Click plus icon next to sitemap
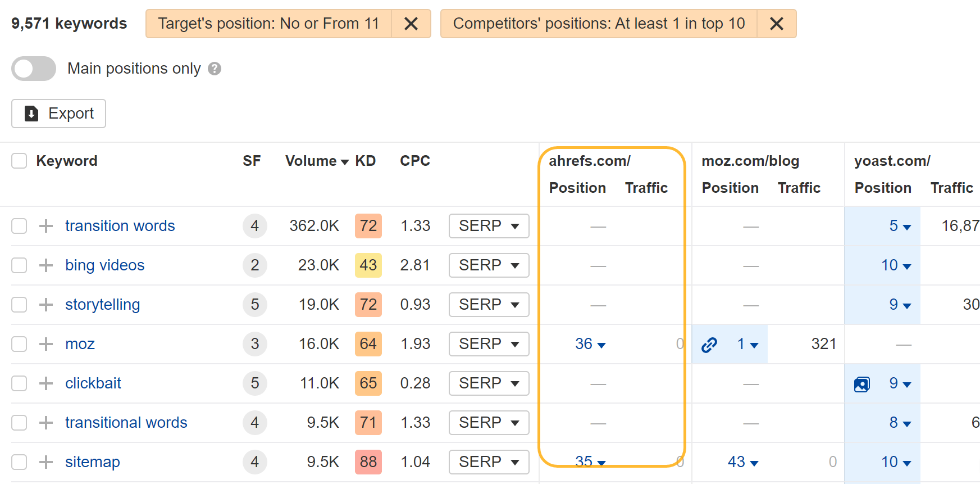Image resolution: width=980 pixels, height=484 pixels. point(46,462)
